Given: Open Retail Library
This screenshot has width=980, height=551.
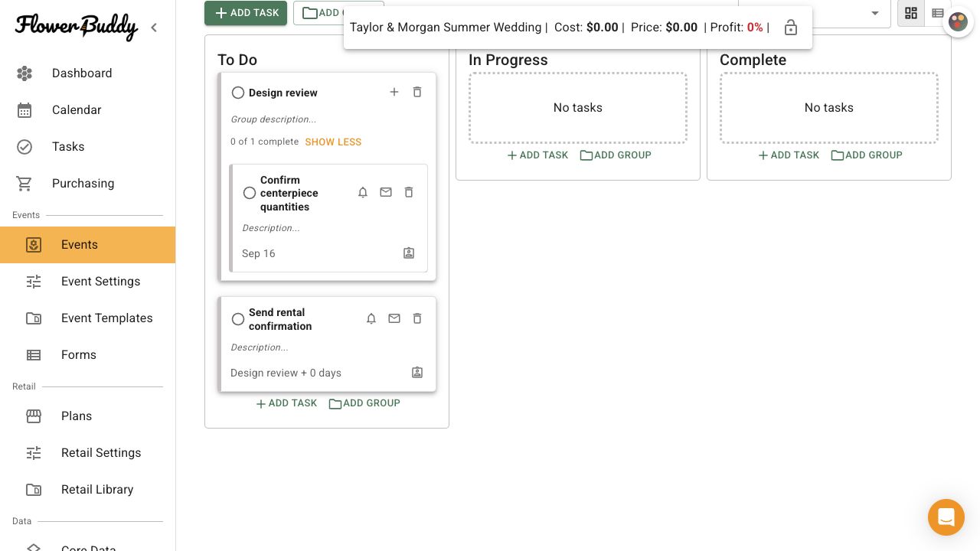Looking at the screenshot, I should tap(87, 490).
